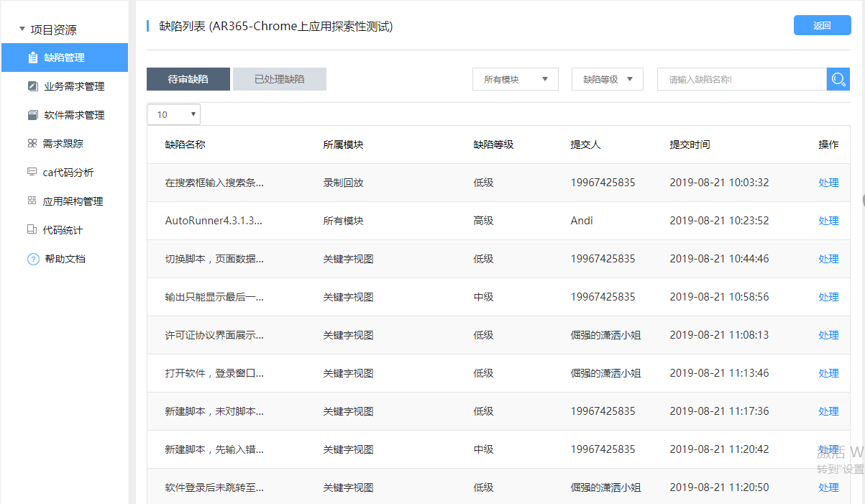Image resolution: width=865 pixels, height=504 pixels.
Task: Select the 待审缺陷 tab
Action: (188, 79)
